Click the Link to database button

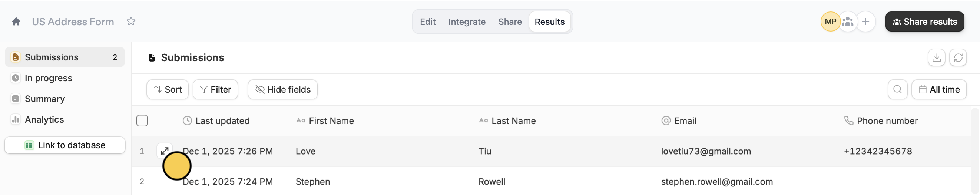coord(65,145)
